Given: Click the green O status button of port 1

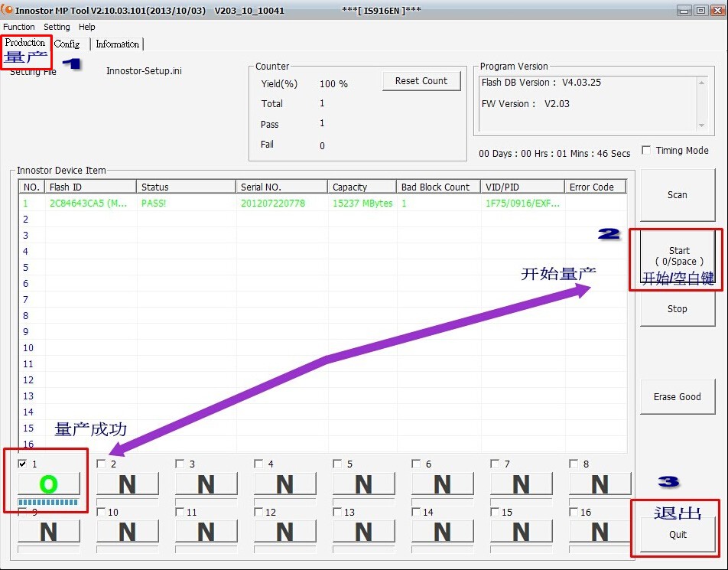Looking at the screenshot, I should [49, 484].
